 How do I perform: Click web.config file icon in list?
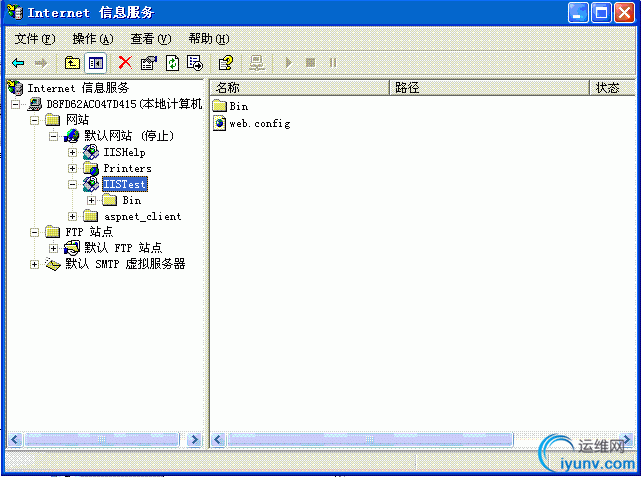click(220, 123)
